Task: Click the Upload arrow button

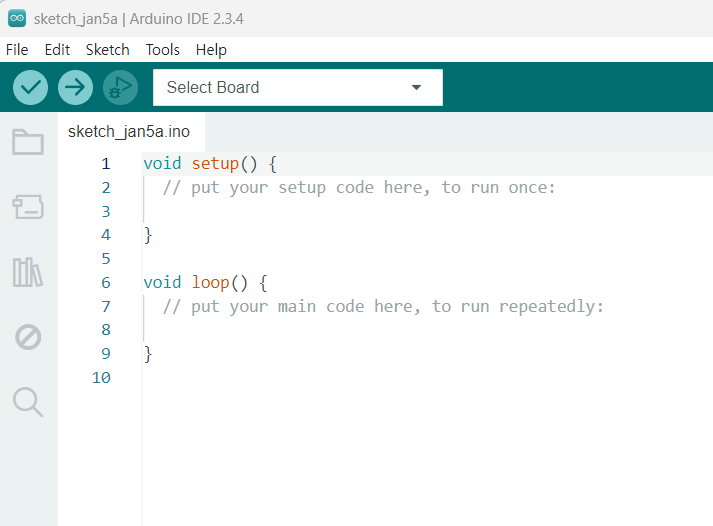Action: pos(75,87)
